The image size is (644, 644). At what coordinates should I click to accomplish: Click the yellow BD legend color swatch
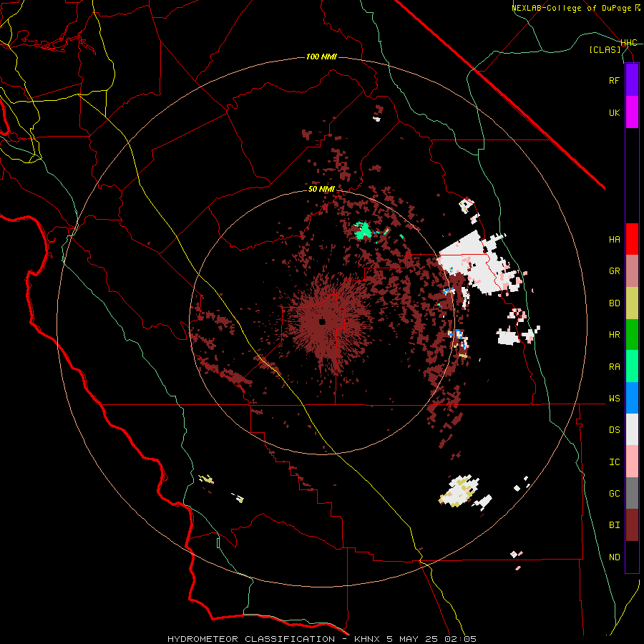pyautogui.click(x=632, y=303)
